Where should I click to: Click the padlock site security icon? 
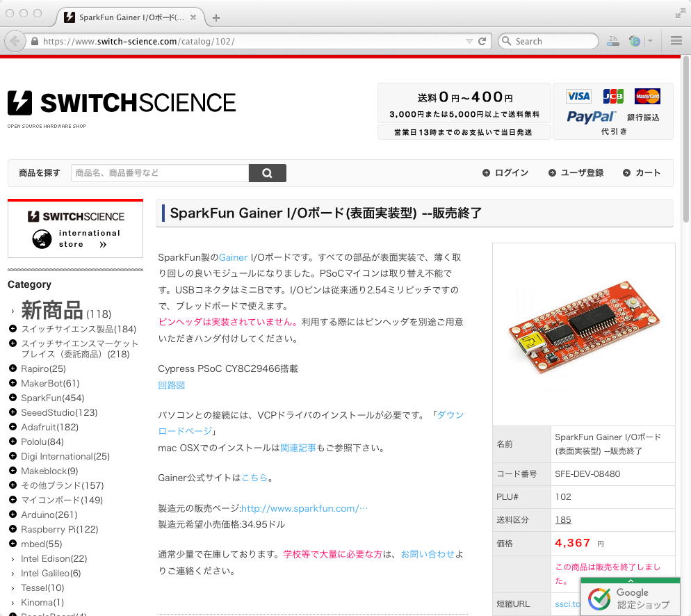[x=34, y=41]
